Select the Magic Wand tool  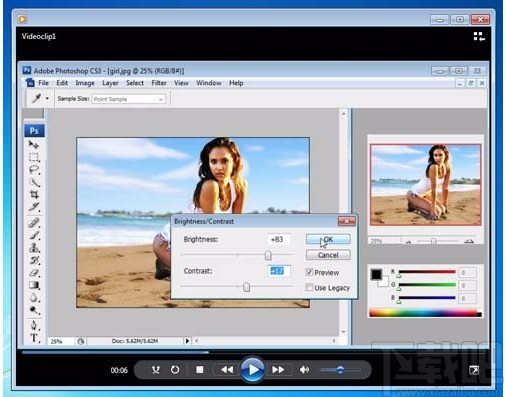[34, 182]
